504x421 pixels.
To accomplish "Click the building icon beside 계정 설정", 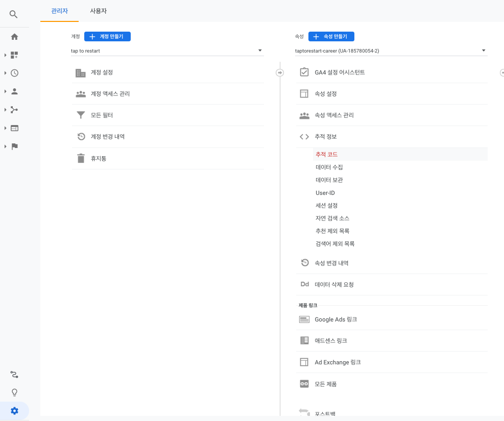I will [81, 73].
